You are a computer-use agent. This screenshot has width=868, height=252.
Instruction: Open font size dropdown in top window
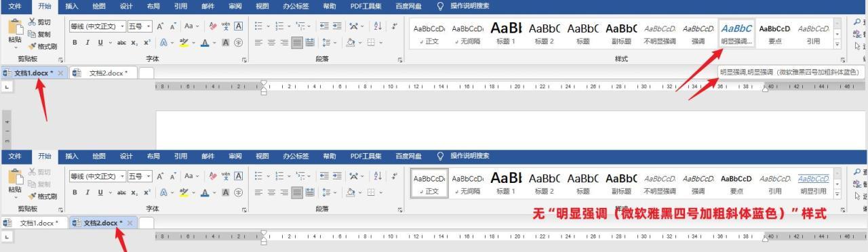tap(149, 26)
